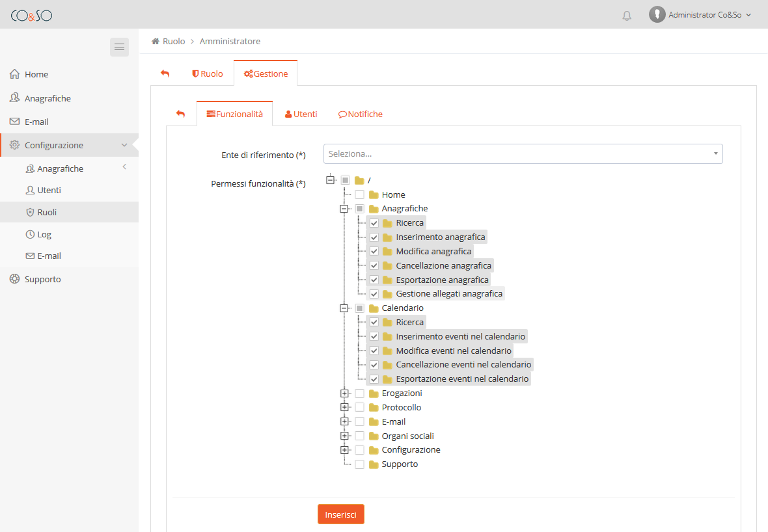Viewport: 768px width, 532px height.
Task: Click the E-mail folder icon in tree
Action: [374, 421]
